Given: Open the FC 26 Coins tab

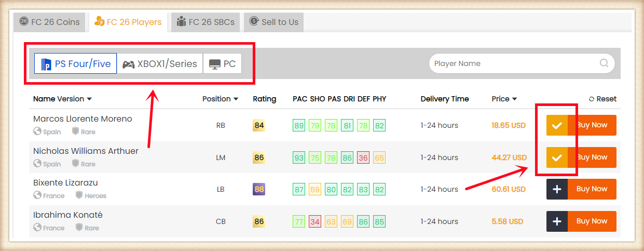Looking at the screenshot, I should (50, 22).
